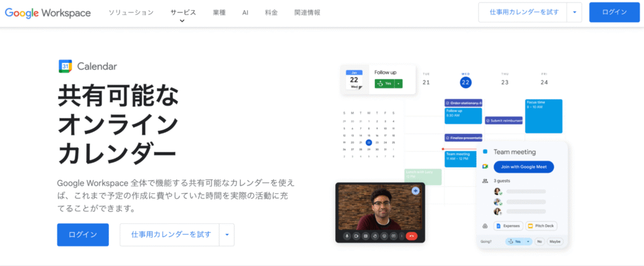Click the red end call button
The width and height of the screenshot is (644, 266).
(412, 236)
